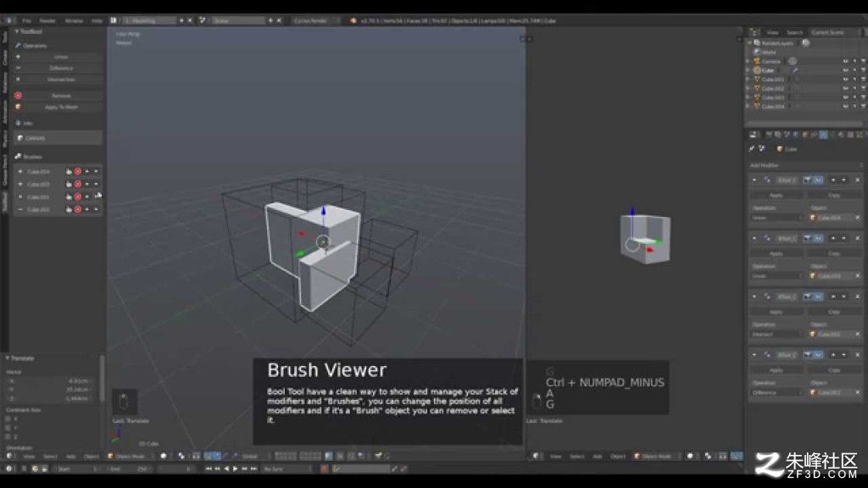Toggle visibility of Camera in outliner
The image size is (868, 488).
click(845, 61)
